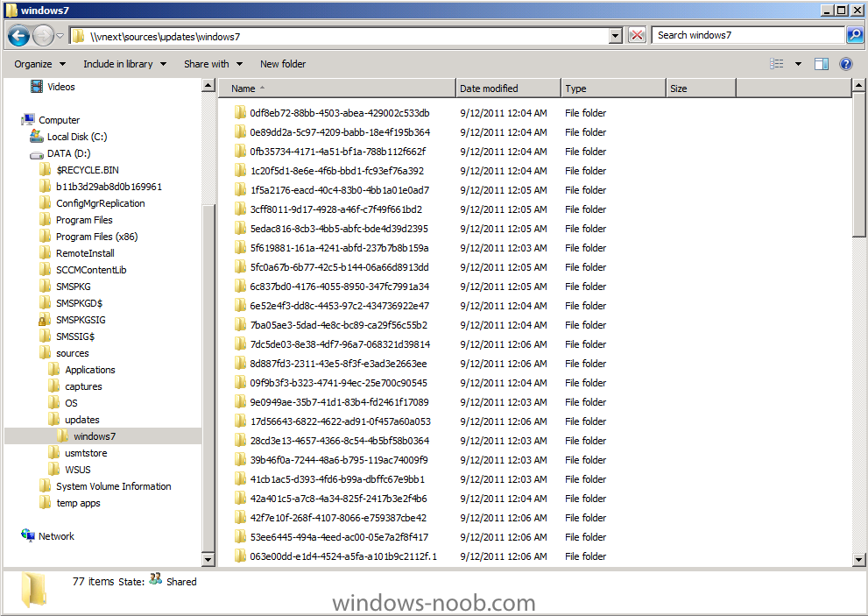The height and width of the screenshot is (616, 868).
Task: Click folder icon of 1c20f5d1-8e6e-4f6b-bbd1-fc93ef76a392
Action: 240,171
